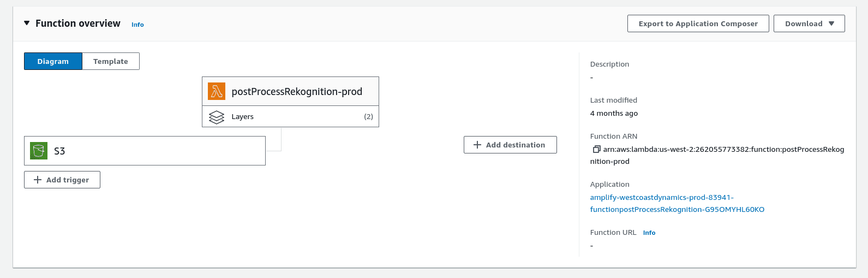Open the Download dropdown menu
The width and height of the screenshot is (868, 278).
coord(809,23)
